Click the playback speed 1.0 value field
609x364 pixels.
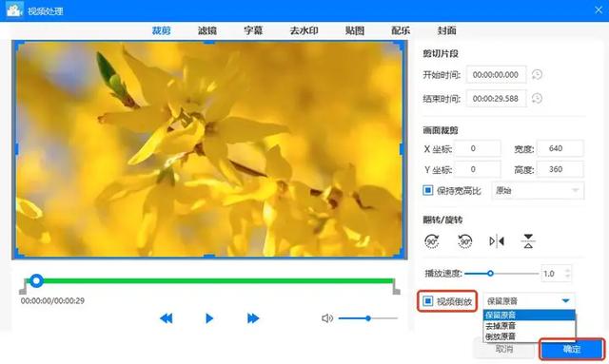pyautogui.click(x=552, y=274)
